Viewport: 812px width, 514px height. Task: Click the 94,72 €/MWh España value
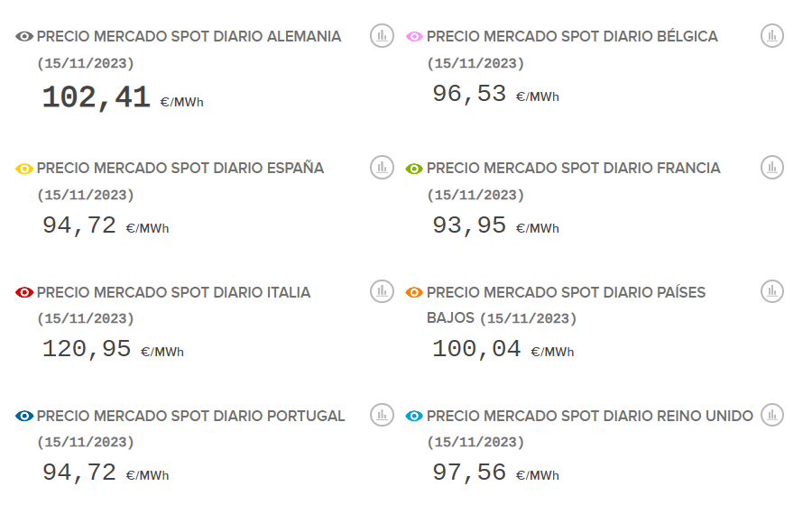point(79,225)
